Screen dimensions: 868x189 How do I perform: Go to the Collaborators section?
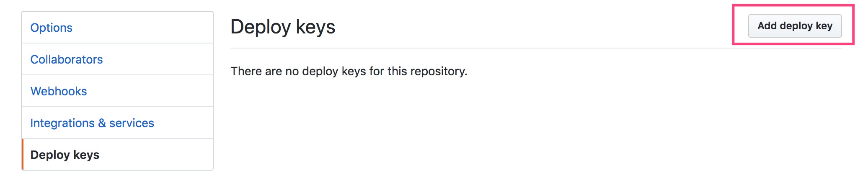67,59
